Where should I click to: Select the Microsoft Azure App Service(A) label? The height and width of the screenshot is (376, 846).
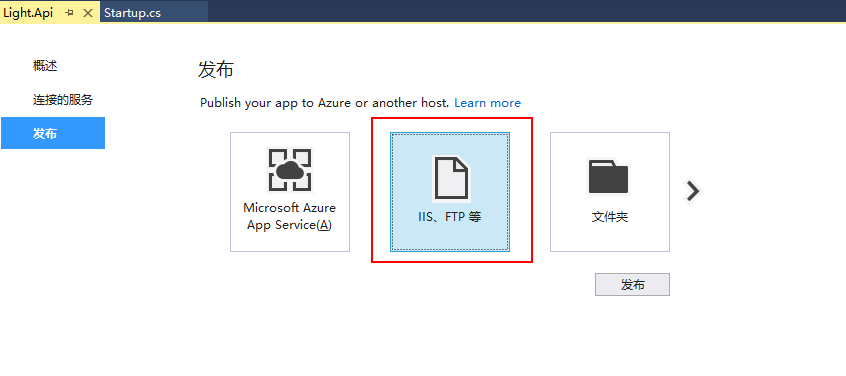[x=290, y=216]
